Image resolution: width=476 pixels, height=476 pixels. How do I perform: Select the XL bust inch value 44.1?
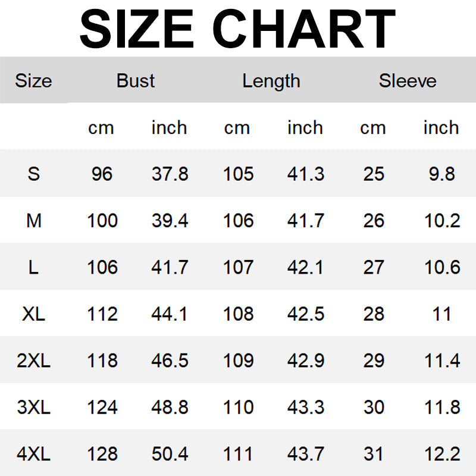(x=170, y=314)
